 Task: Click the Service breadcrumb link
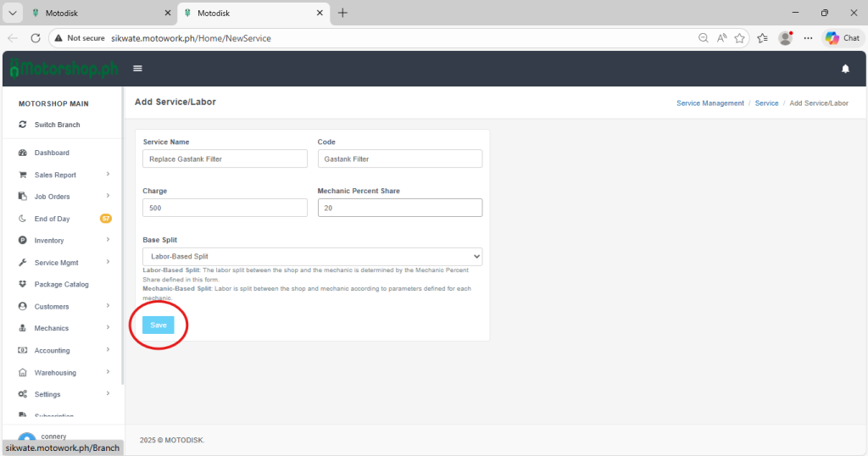[766, 103]
